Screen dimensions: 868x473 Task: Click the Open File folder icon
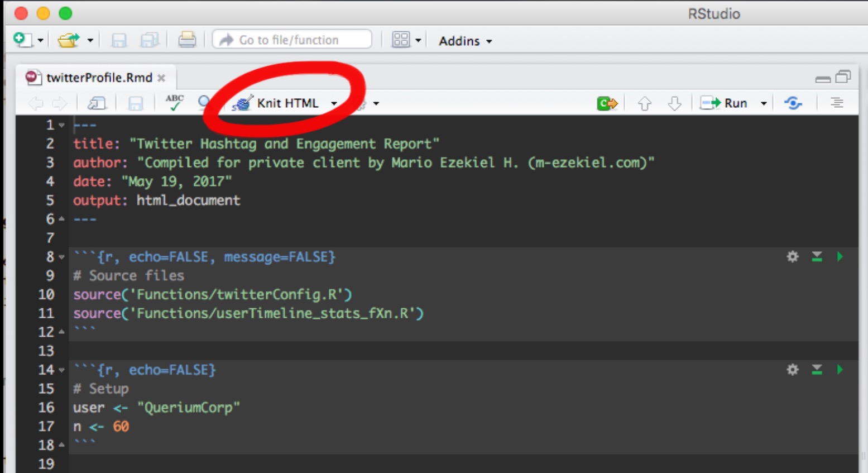point(69,40)
